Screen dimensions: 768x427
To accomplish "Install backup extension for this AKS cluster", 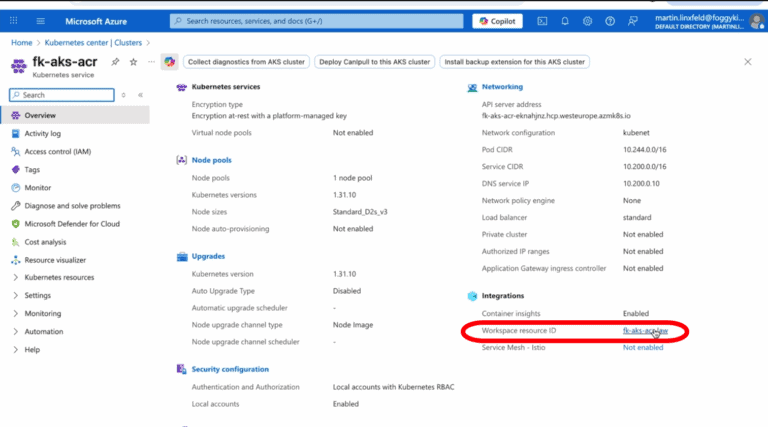I will click(x=514, y=62).
